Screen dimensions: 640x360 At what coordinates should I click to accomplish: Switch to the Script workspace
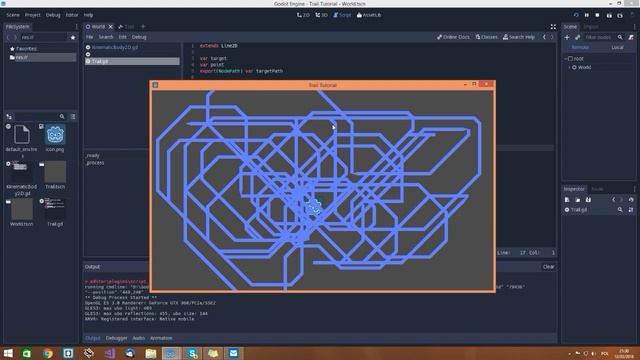pos(342,15)
